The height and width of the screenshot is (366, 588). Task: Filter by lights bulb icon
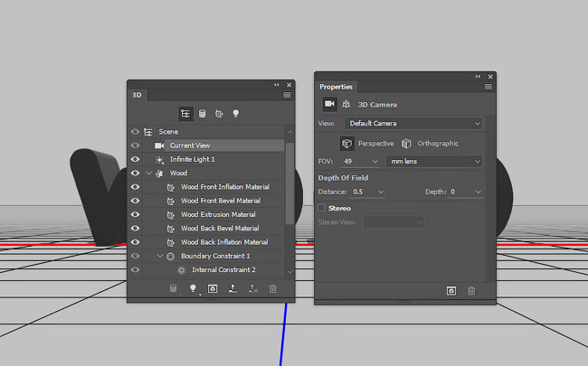pyautogui.click(x=235, y=114)
